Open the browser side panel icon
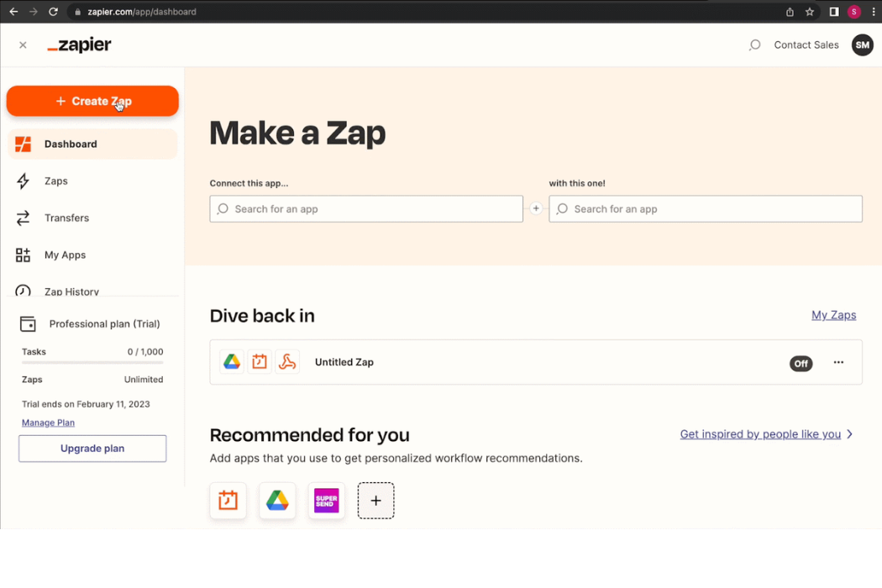The height and width of the screenshot is (588, 882). [x=834, y=12]
